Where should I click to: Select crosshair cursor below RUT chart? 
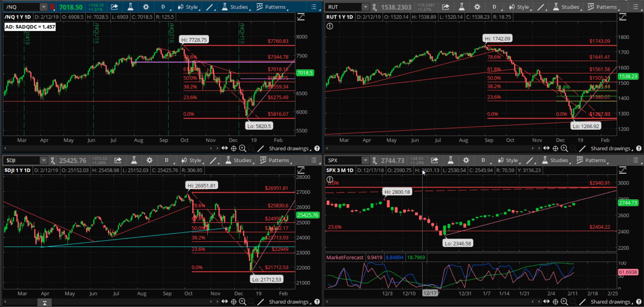tap(555, 148)
